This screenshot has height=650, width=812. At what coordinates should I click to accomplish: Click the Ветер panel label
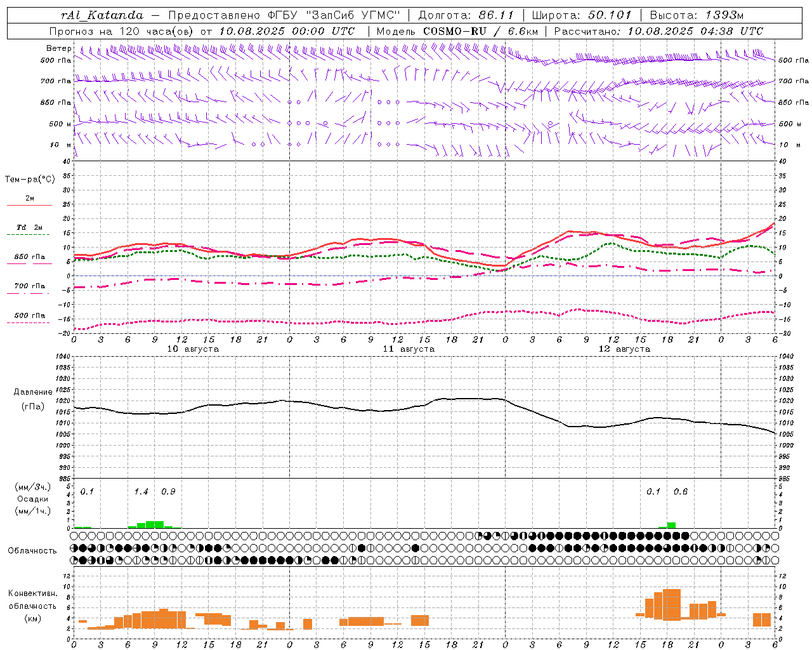[x=58, y=48]
